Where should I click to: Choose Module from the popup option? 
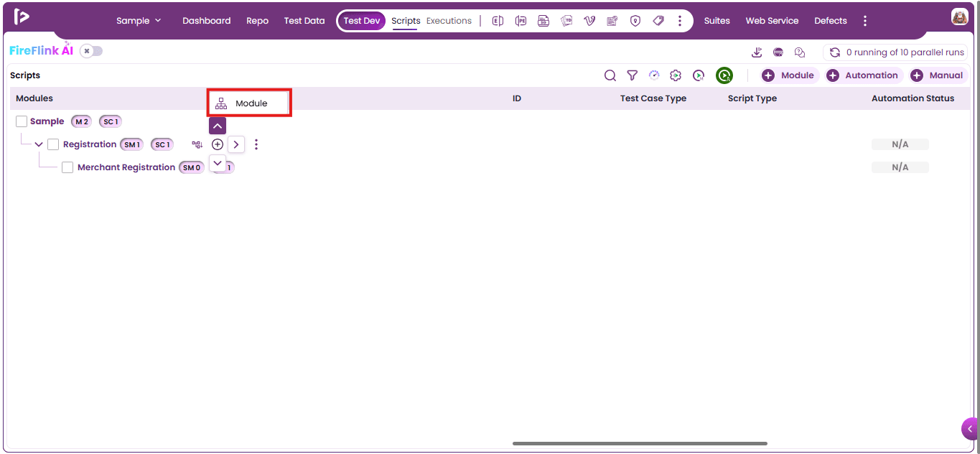tap(248, 103)
